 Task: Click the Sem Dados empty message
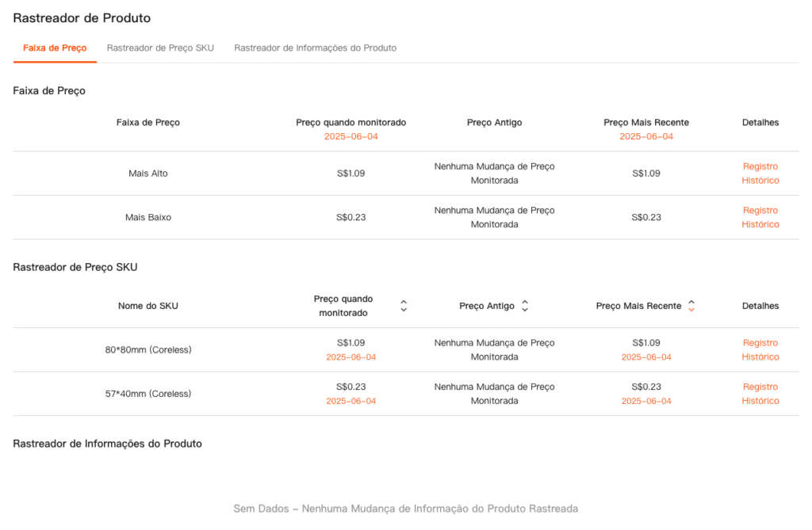[x=405, y=509]
